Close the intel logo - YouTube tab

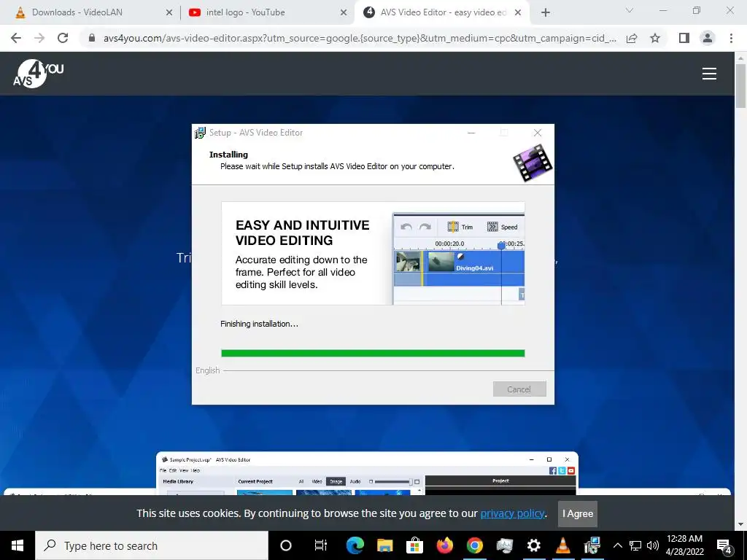point(344,13)
